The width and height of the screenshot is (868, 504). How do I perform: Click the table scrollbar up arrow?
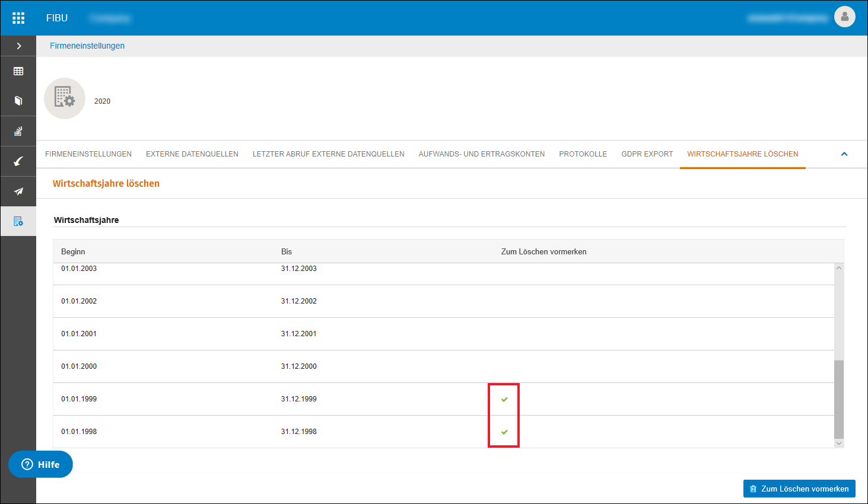tap(839, 268)
